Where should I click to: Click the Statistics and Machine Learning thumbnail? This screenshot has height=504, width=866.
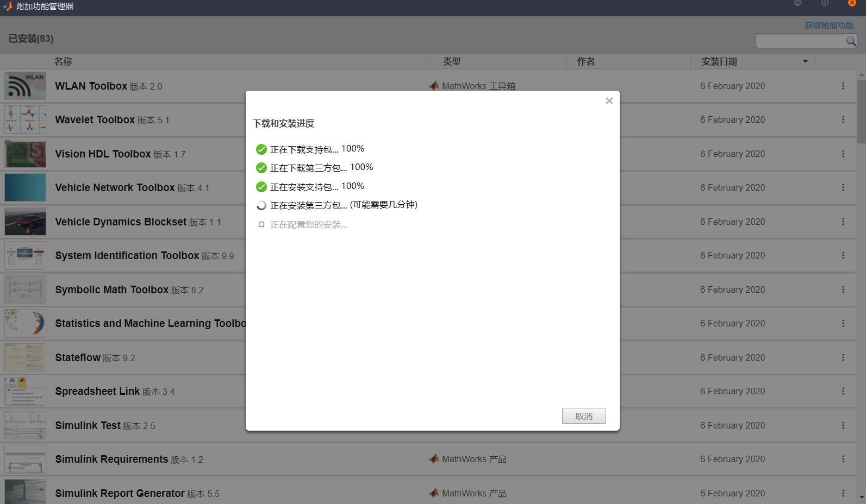tap(25, 324)
